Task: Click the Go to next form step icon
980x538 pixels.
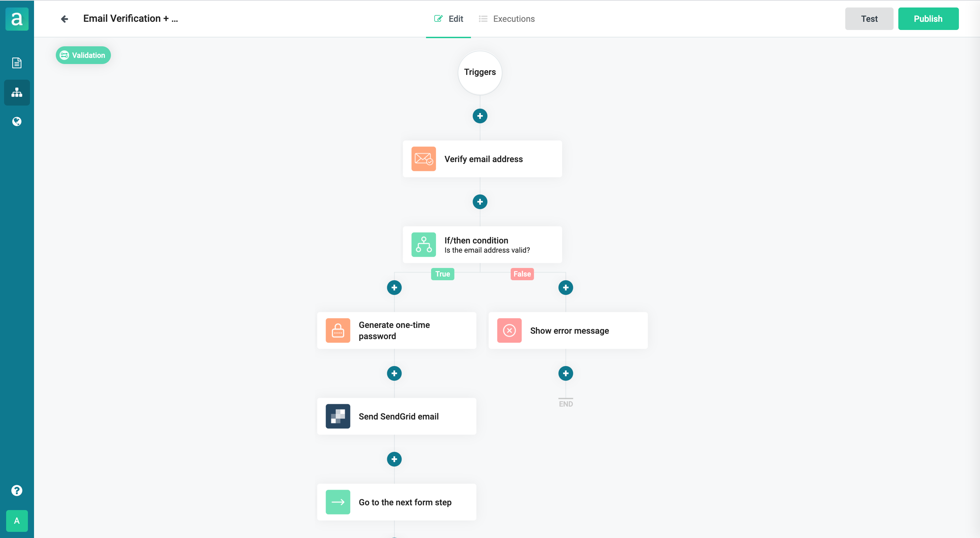Action: click(x=338, y=502)
